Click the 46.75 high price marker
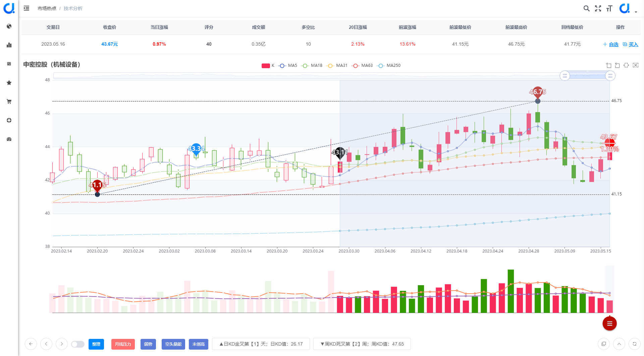644x356 pixels. (x=538, y=93)
